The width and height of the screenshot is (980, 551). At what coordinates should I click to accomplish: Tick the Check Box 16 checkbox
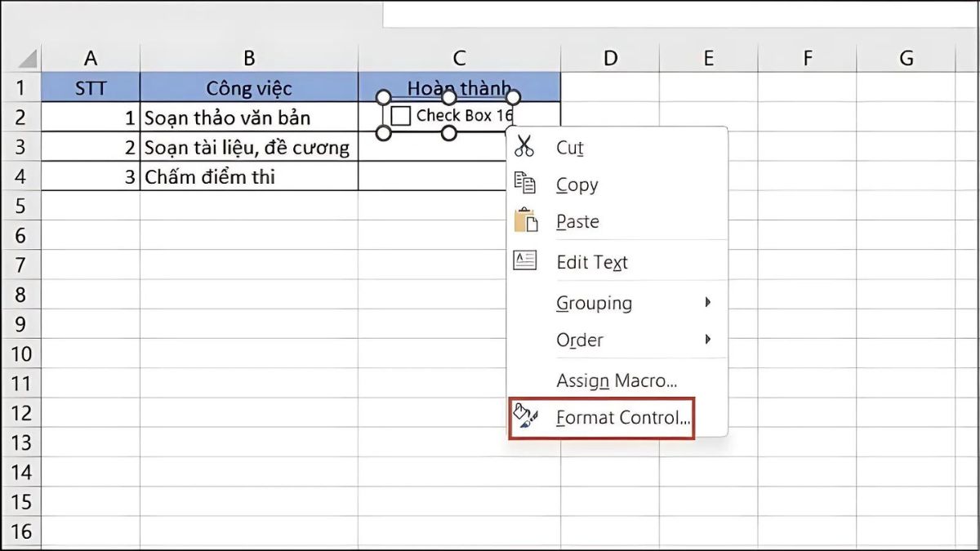(x=400, y=116)
